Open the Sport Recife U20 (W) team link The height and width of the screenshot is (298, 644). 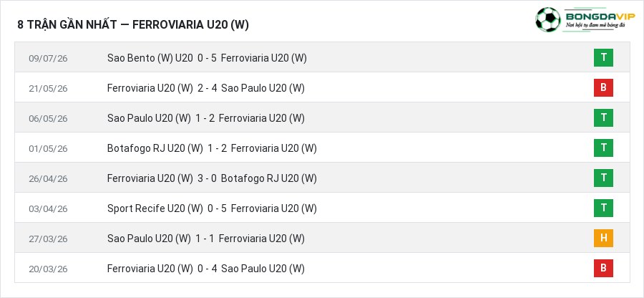click(155, 208)
